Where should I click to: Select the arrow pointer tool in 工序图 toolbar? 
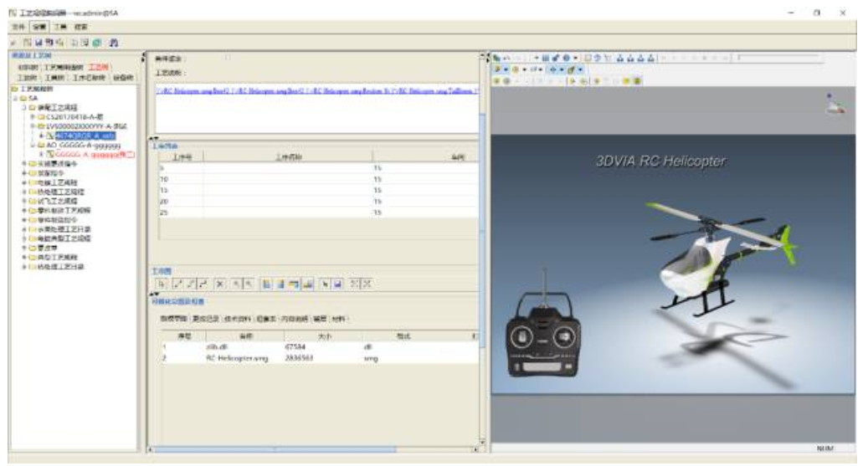pos(162,284)
